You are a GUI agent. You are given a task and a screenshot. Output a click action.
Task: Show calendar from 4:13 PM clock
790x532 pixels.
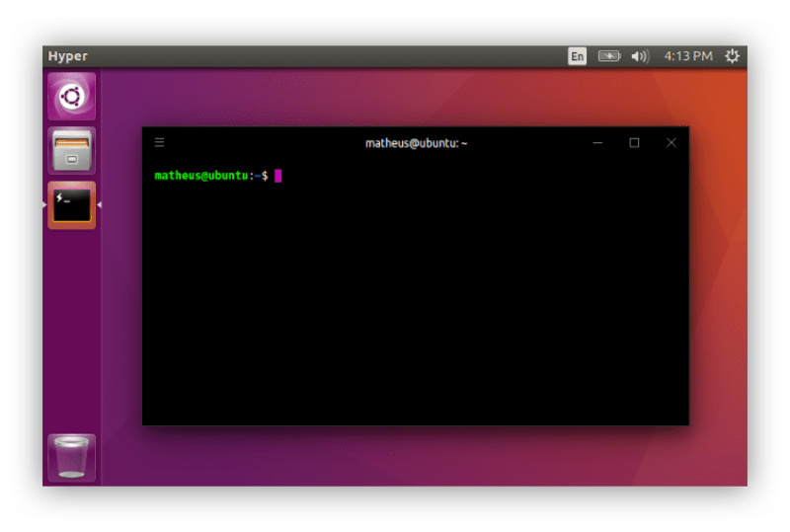[x=688, y=56]
